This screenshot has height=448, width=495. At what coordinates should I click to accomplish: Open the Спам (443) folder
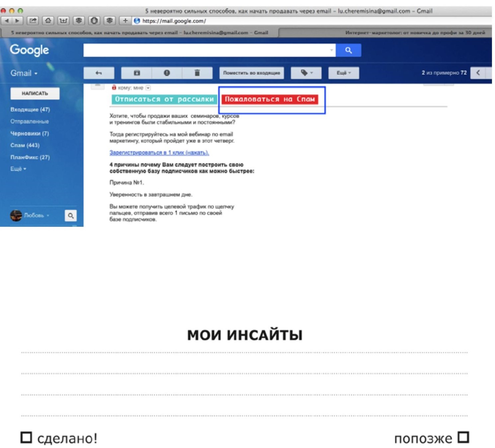[x=25, y=145]
